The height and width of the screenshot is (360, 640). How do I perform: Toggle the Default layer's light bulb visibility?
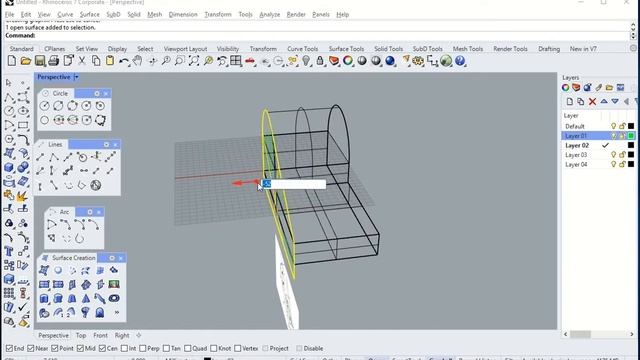(613, 126)
